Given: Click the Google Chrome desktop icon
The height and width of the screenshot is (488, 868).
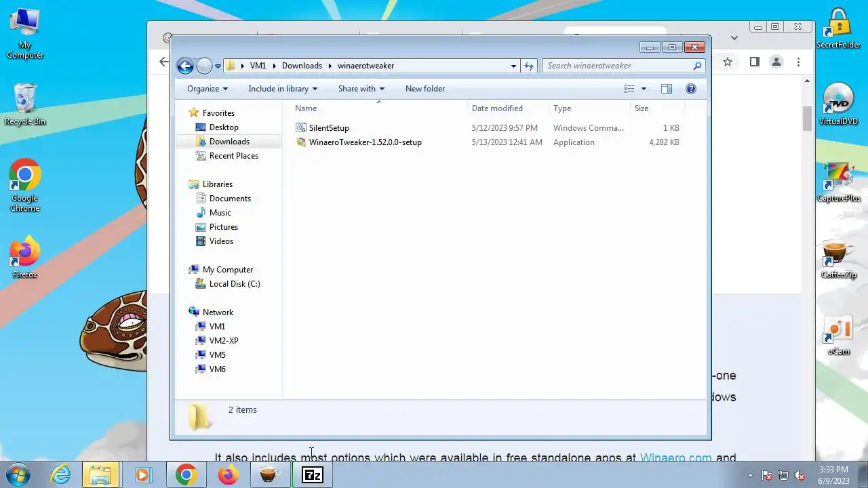Looking at the screenshot, I should tap(25, 186).
